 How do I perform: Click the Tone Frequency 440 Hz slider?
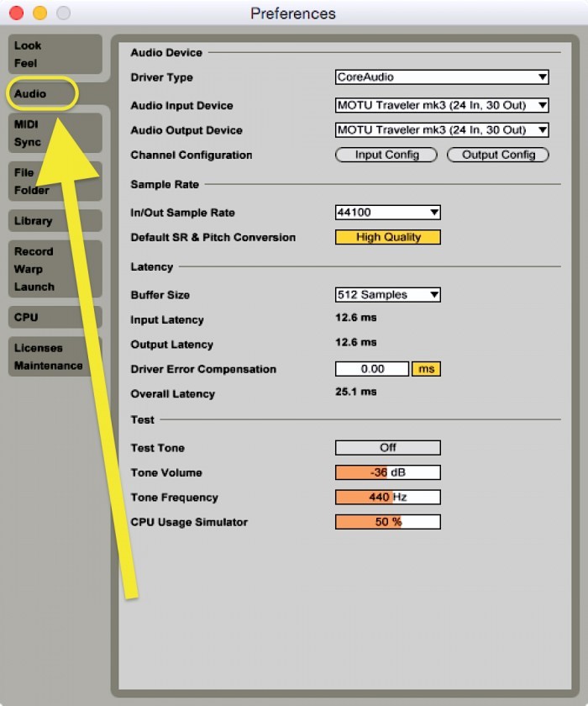point(388,497)
